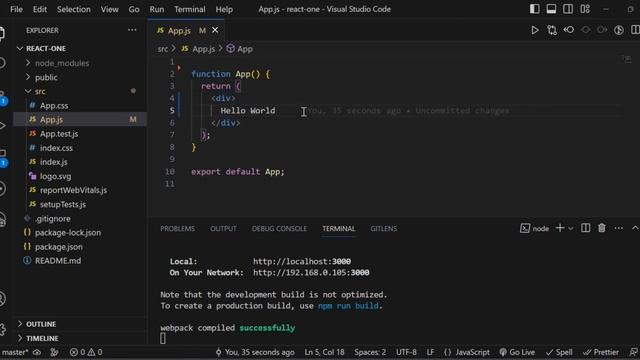This screenshot has width=640, height=360.
Task: Open the compare changes icon in editor toolbar
Action: coord(552,30)
